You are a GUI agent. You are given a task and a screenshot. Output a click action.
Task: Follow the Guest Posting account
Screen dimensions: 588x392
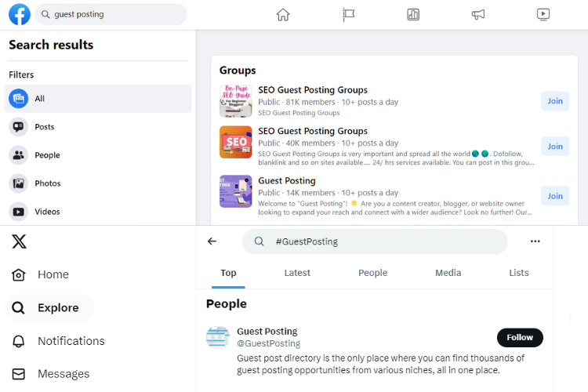pyautogui.click(x=520, y=338)
